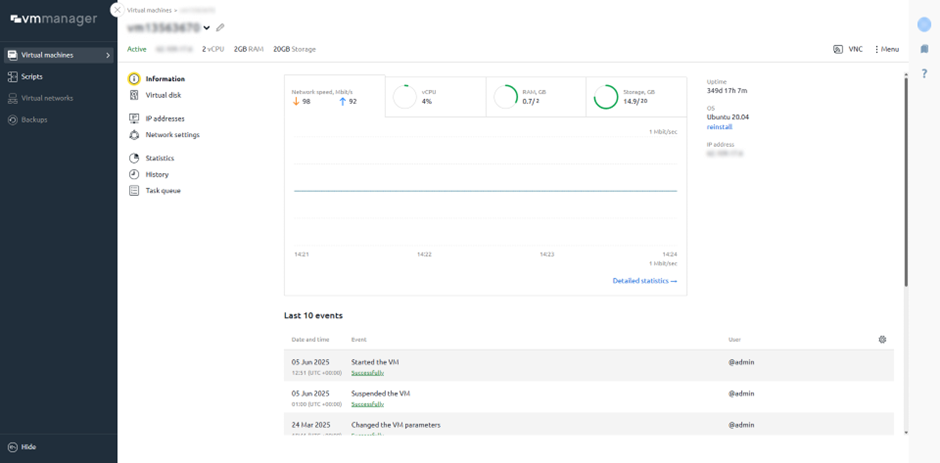Click the reinstall OS link
Viewport: 940px width, 463px height.
tap(719, 127)
